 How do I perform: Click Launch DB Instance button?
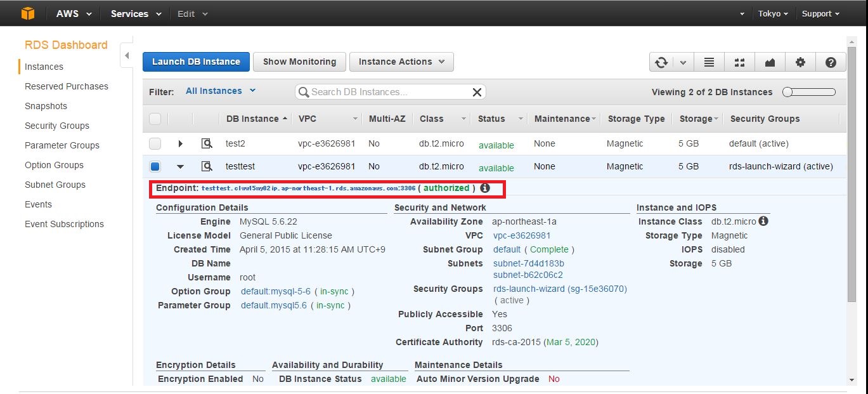[196, 62]
